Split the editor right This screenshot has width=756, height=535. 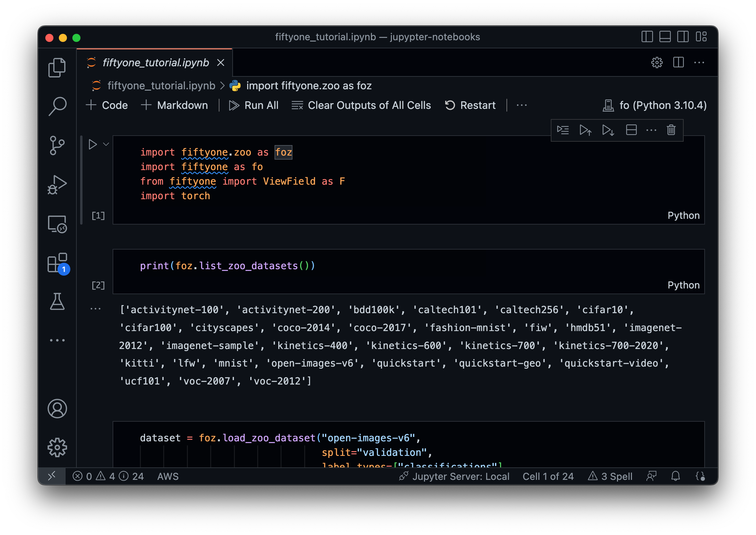coord(678,63)
